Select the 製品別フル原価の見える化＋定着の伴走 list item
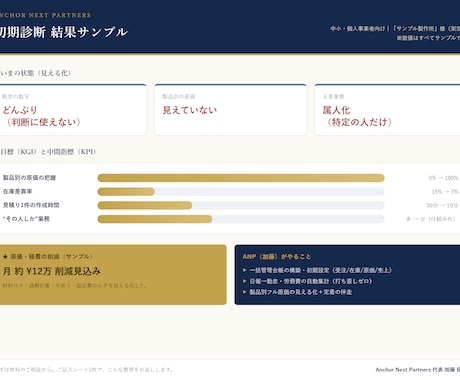460x380 pixels. [x=301, y=292]
